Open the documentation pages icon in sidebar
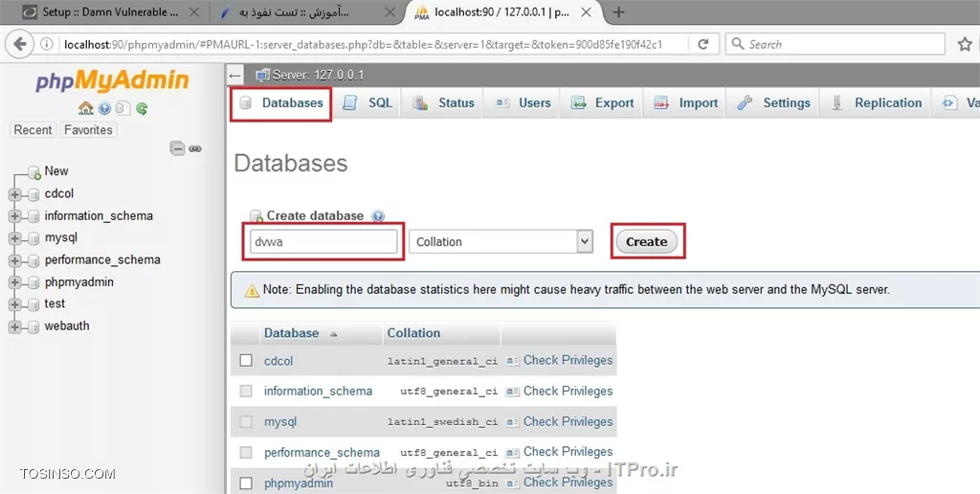 pos(123,108)
